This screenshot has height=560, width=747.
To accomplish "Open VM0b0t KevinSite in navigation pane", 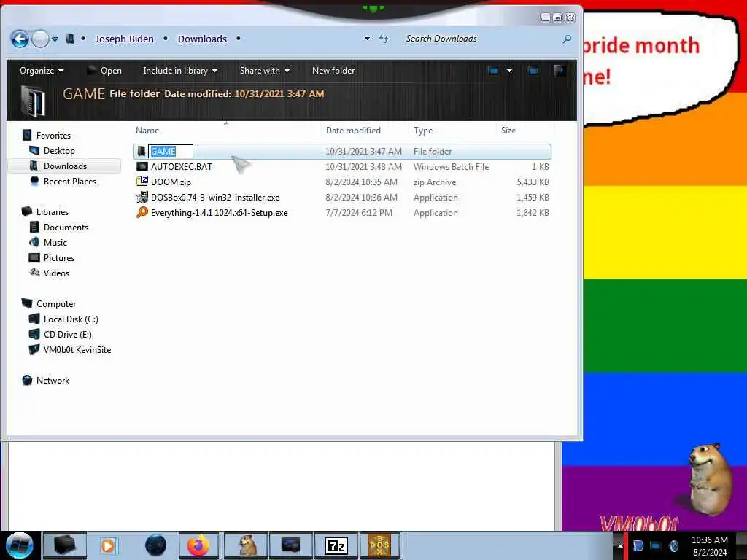I will tap(77, 349).
